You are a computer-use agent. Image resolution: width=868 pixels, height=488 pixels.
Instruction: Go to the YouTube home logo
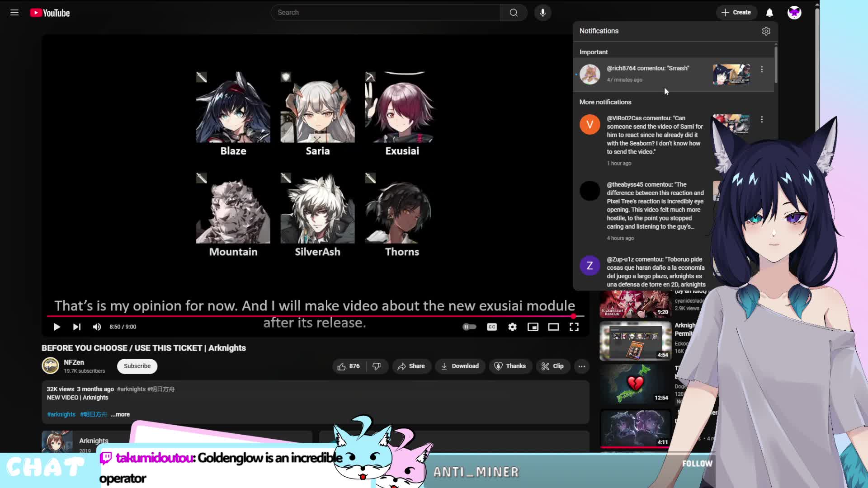coord(50,13)
